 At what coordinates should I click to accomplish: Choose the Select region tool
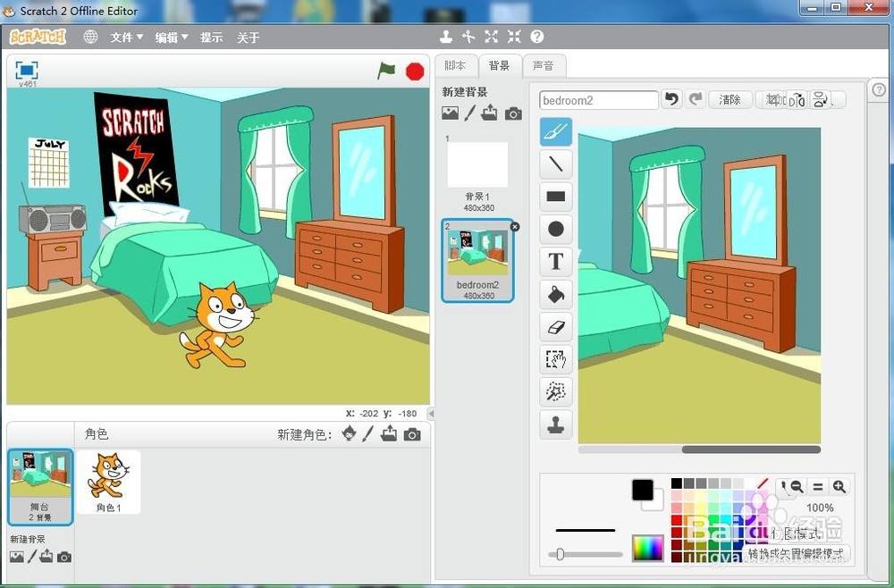tap(556, 359)
